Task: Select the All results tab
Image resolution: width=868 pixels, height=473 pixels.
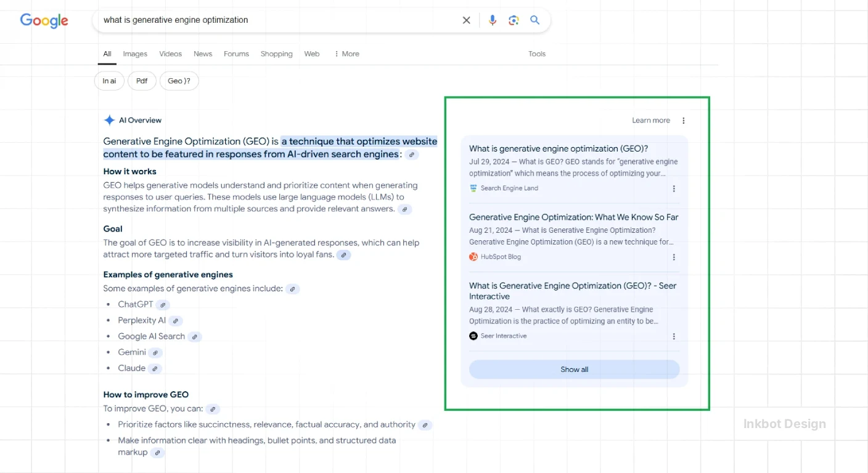Action: pos(107,54)
